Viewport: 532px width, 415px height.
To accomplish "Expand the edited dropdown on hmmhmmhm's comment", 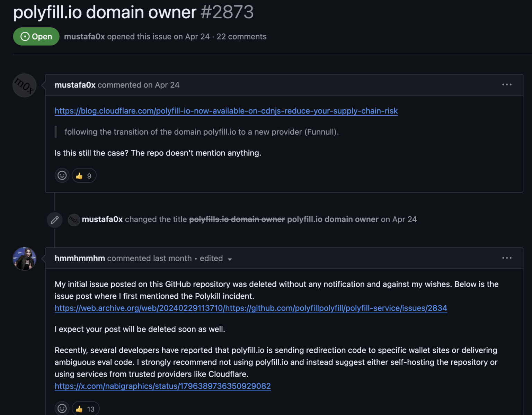I will tap(215, 259).
